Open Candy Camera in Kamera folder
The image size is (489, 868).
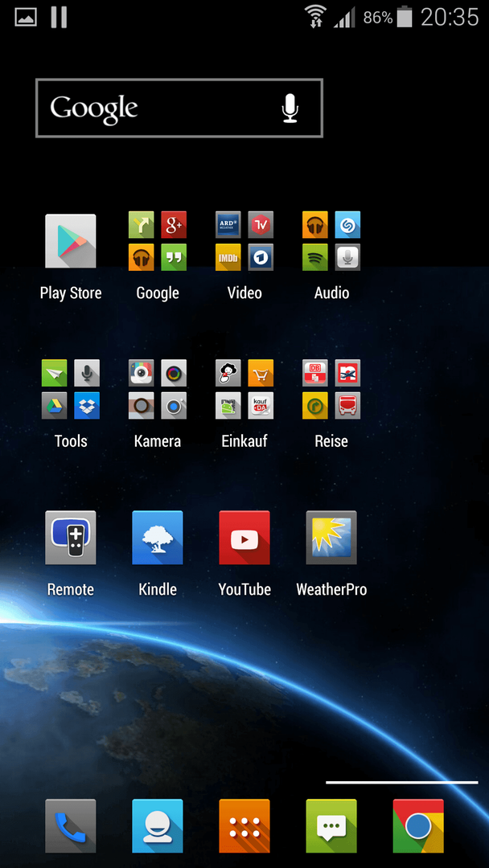[141, 373]
